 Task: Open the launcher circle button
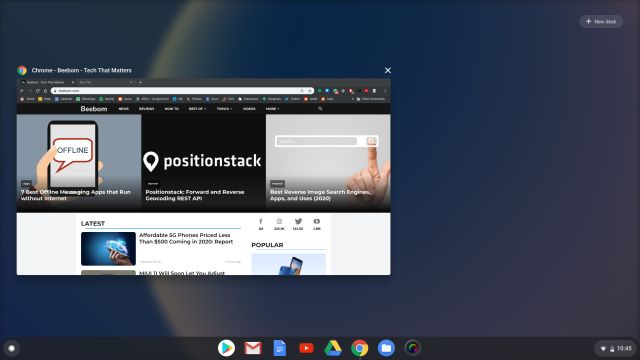(12, 348)
